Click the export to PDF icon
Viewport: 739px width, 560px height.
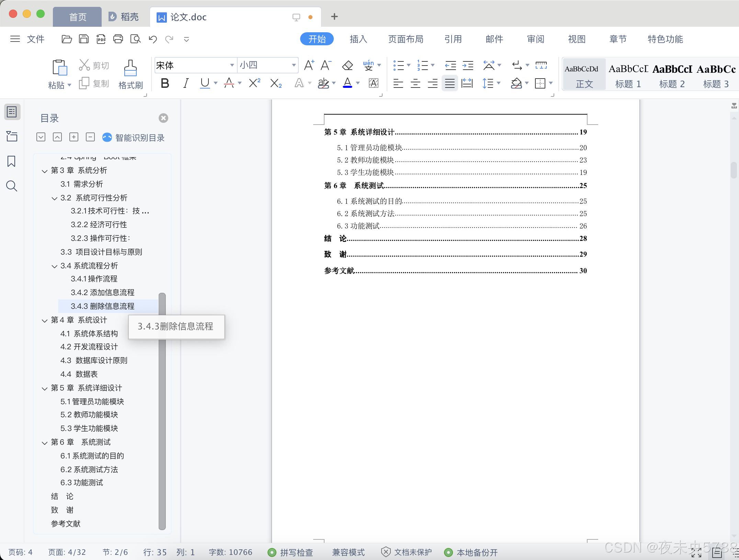coord(101,39)
